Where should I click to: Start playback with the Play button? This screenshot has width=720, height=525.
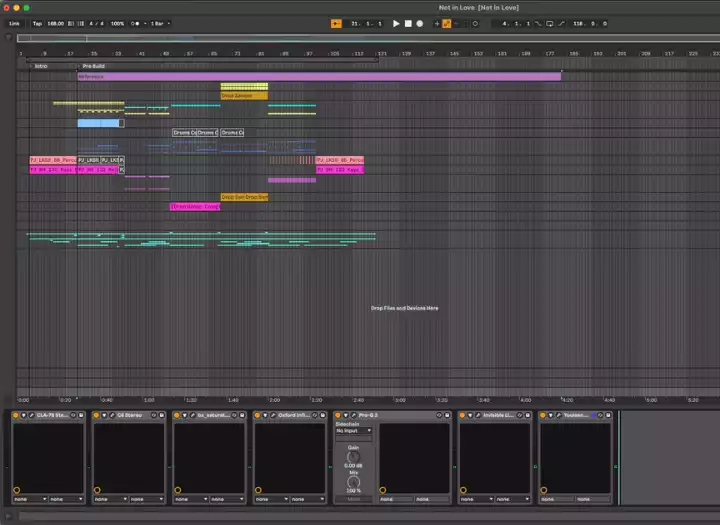point(396,23)
